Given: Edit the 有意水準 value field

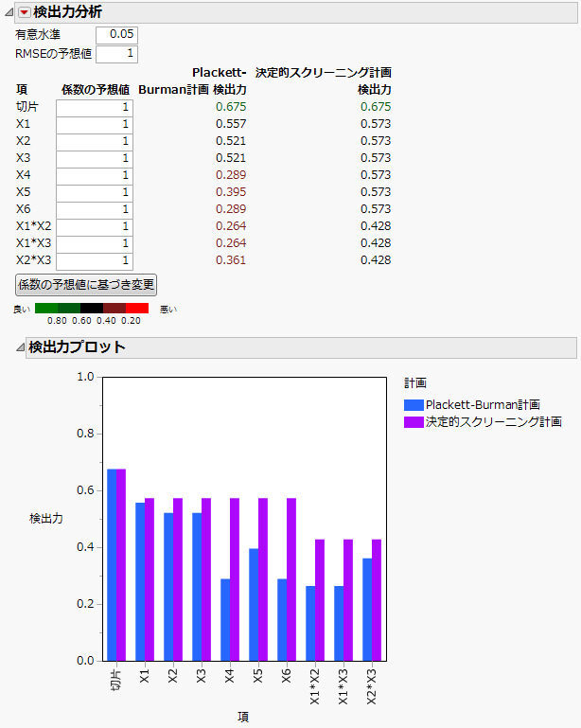Looking at the screenshot, I should (x=117, y=35).
